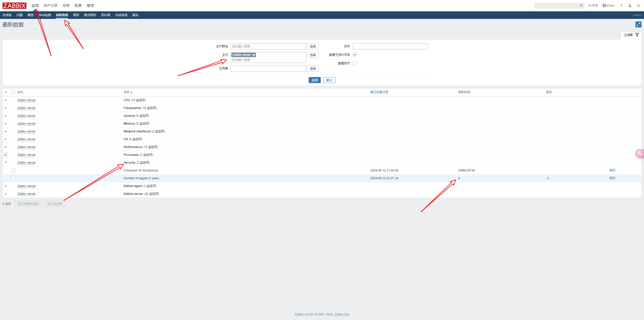The width and height of the screenshot is (644, 320).
Task: Open the 报表 top menu
Action: 66,6
